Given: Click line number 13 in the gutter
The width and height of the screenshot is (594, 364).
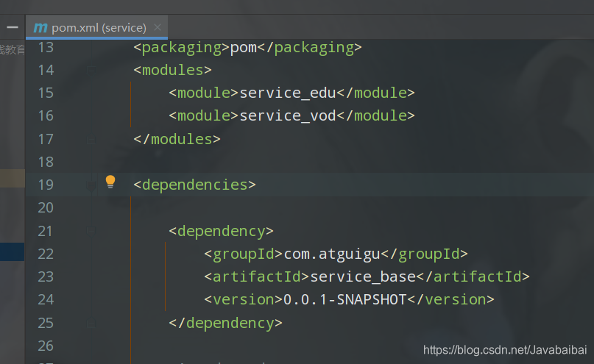Looking at the screenshot, I should click(x=46, y=48).
